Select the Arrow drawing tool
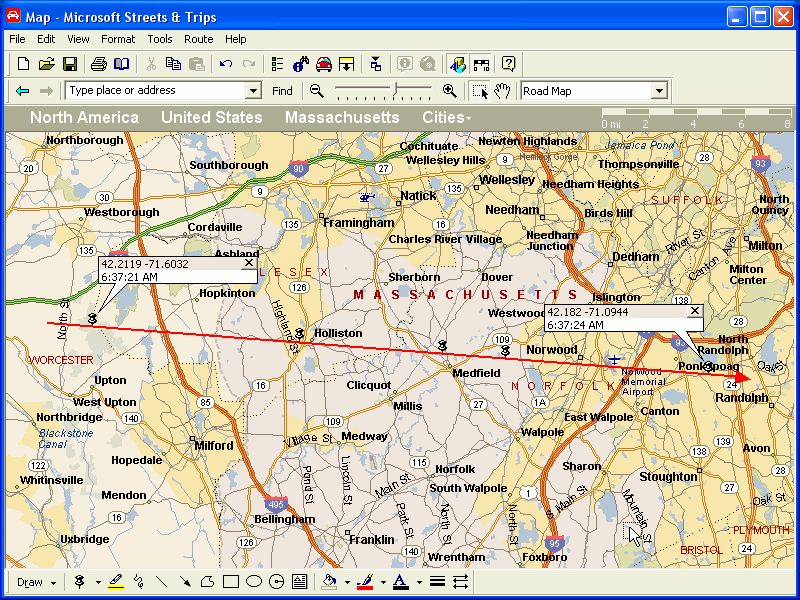This screenshot has width=800, height=600. 184,582
